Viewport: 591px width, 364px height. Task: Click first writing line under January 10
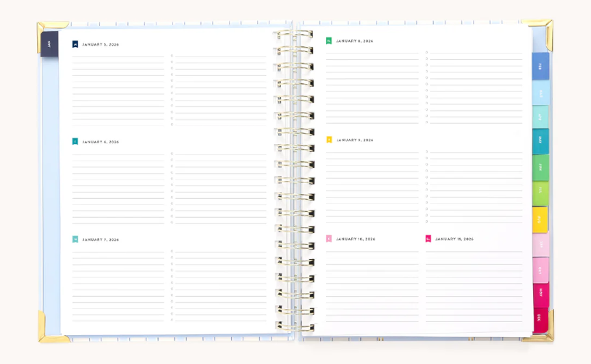click(372, 251)
